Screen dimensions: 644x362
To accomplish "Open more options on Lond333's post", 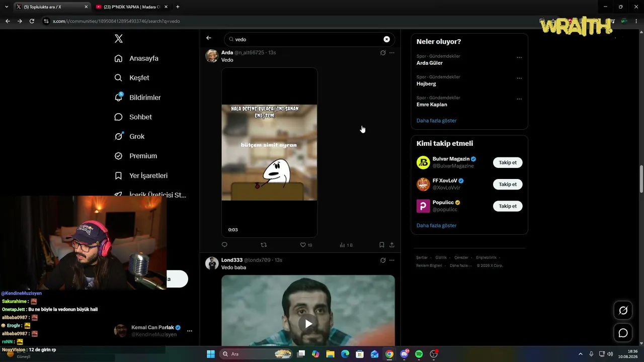I will coord(392,260).
